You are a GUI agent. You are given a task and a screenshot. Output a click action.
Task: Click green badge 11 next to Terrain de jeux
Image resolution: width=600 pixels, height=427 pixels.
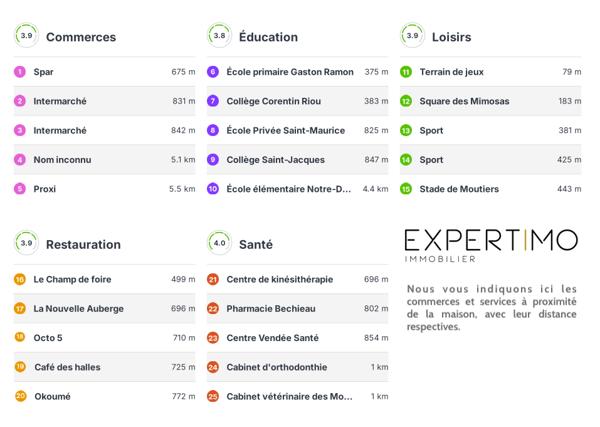[x=406, y=72]
